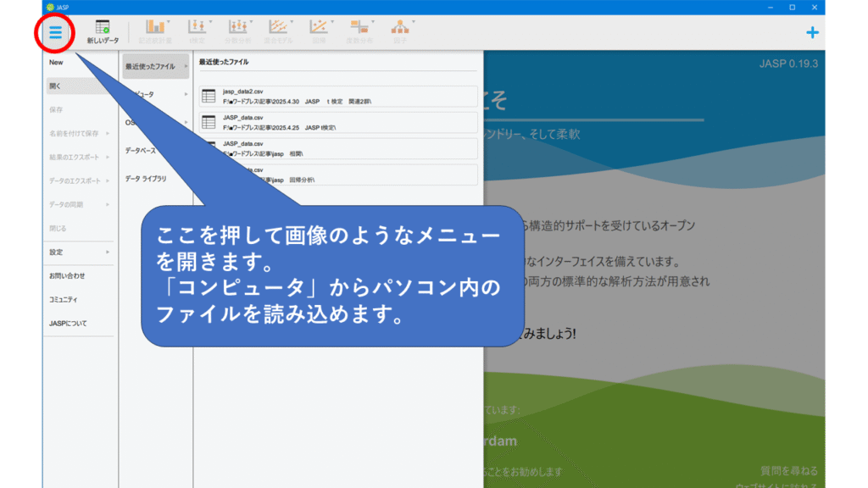Open JASP_data.csv from the 2025.4.25 t検定 folder
The image size is (868, 488).
coord(338,122)
